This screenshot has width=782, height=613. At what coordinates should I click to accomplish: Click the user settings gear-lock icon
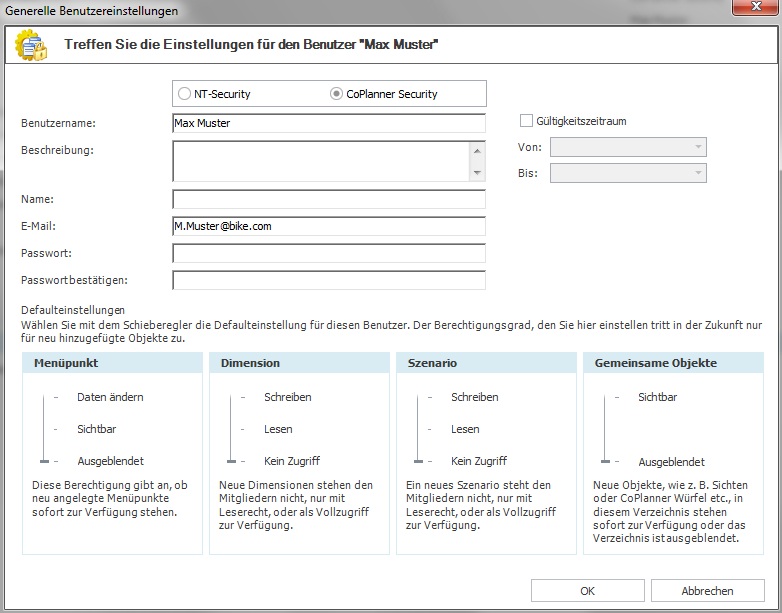[x=31, y=45]
